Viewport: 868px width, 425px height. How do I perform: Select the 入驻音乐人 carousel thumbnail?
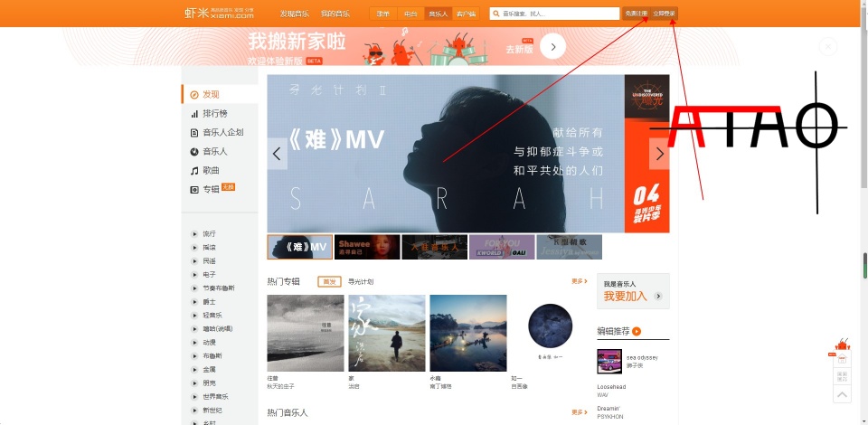click(x=435, y=247)
